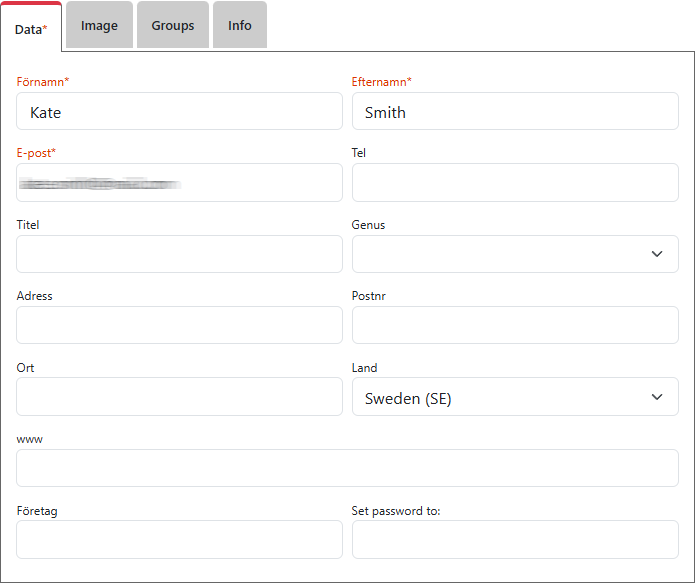The image size is (695, 583).
Task: Focus the Tel input field
Action: (515, 183)
